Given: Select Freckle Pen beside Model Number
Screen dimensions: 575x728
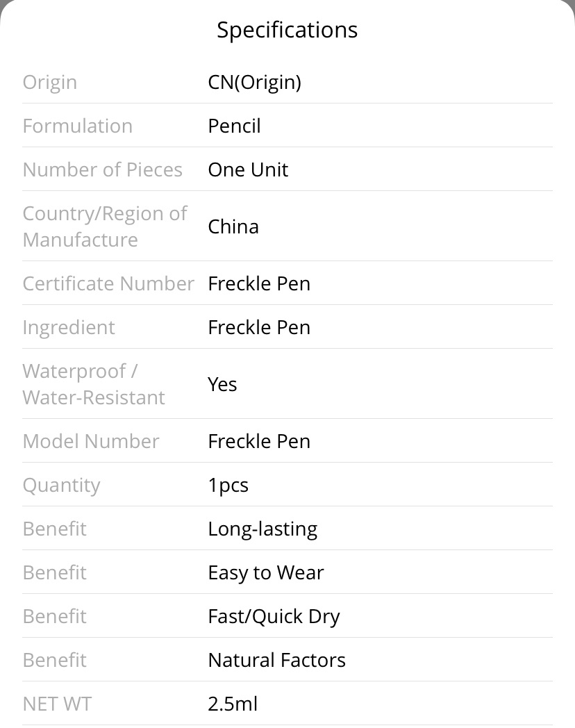Looking at the screenshot, I should pos(259,441).
